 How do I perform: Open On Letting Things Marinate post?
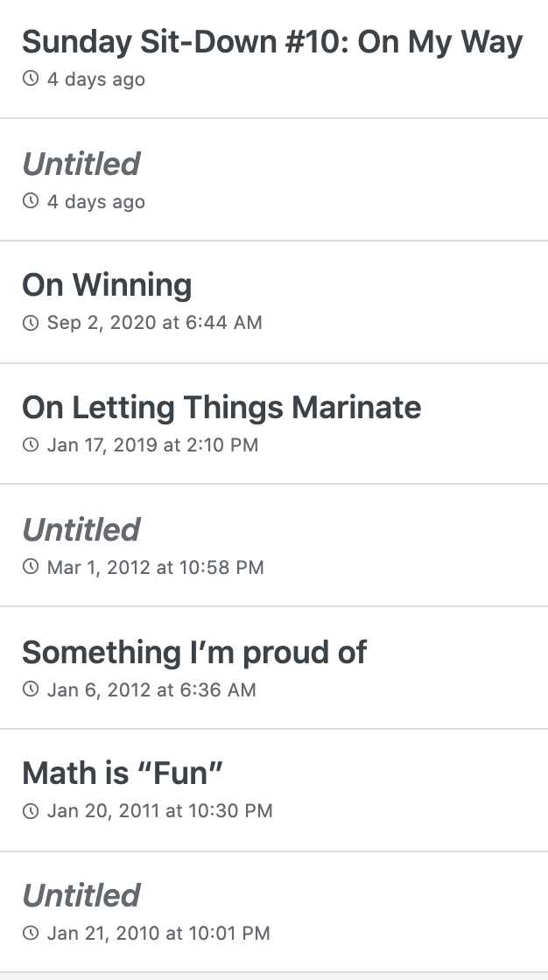[x=221, y=408]
